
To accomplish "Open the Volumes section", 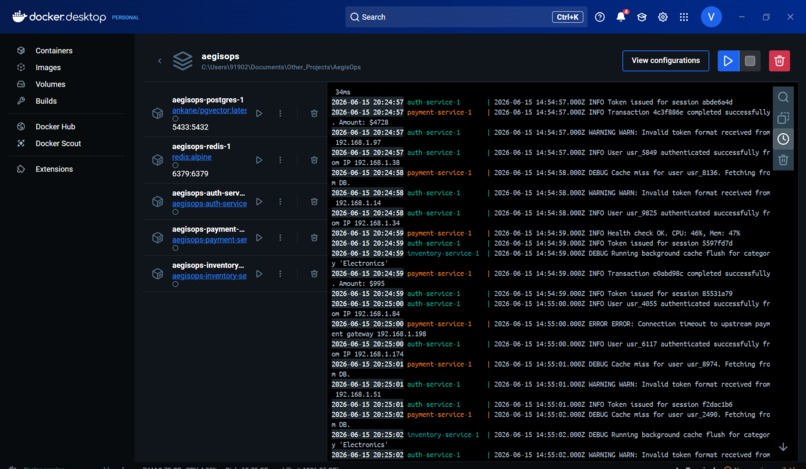I will 50,84.
